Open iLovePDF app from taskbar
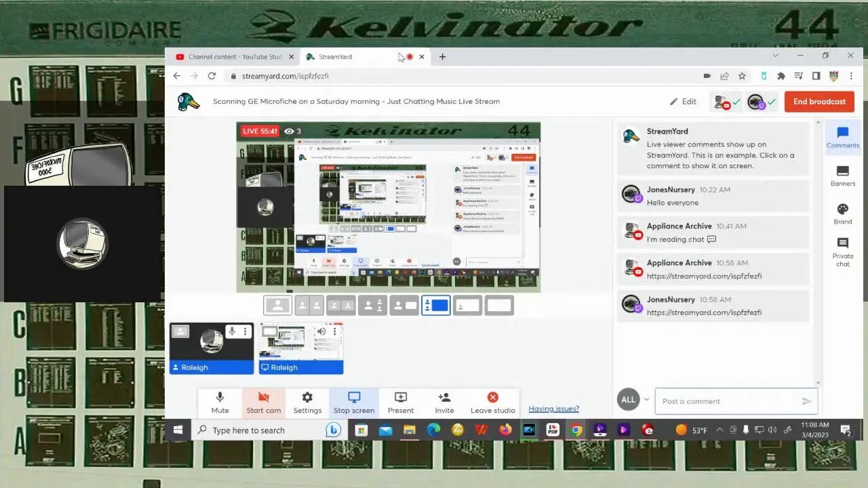868x488 pixels. (553, 430)
